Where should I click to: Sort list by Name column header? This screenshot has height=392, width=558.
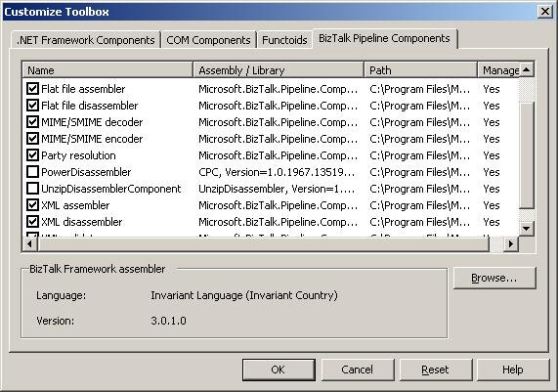click(x=107, y=69)
